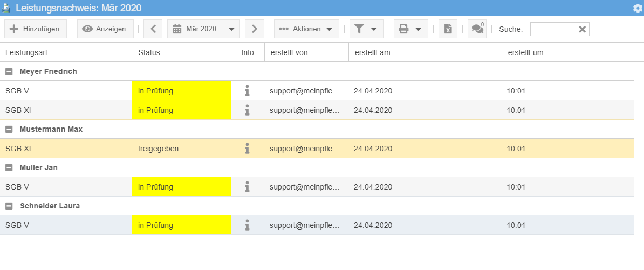Collapse the Schneider Laura group

pos(9,206)
